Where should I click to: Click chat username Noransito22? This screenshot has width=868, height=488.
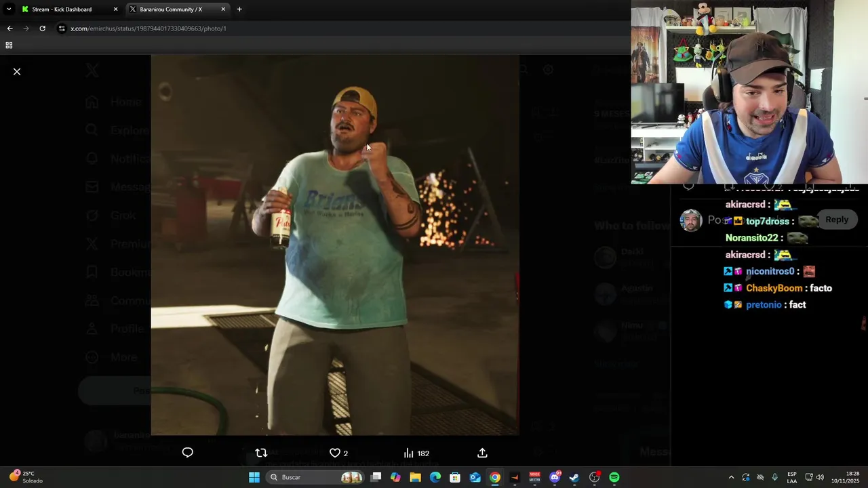pyautogui.click(x=752, y=238)
